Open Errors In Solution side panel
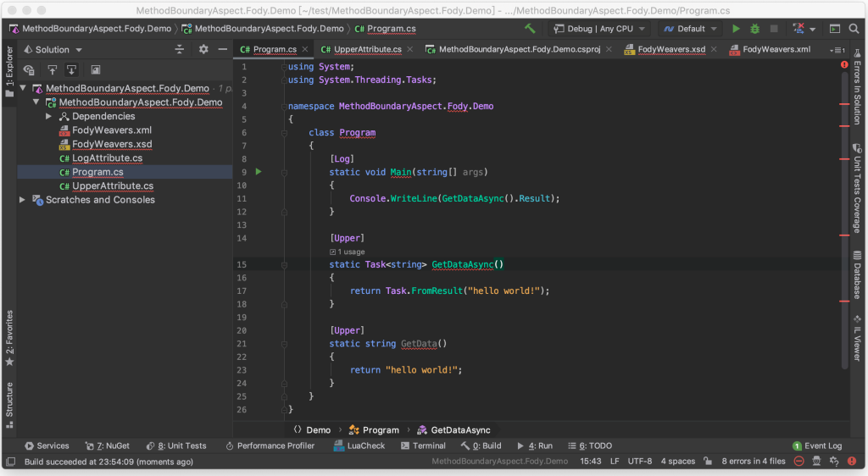 pyautogui.click(x=858, y=86)
